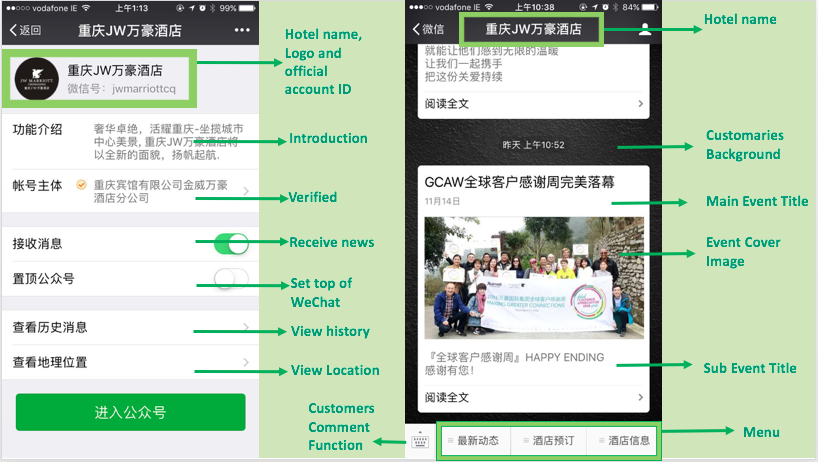Tap the orange verified badge icon

click(x=81, y=184)
